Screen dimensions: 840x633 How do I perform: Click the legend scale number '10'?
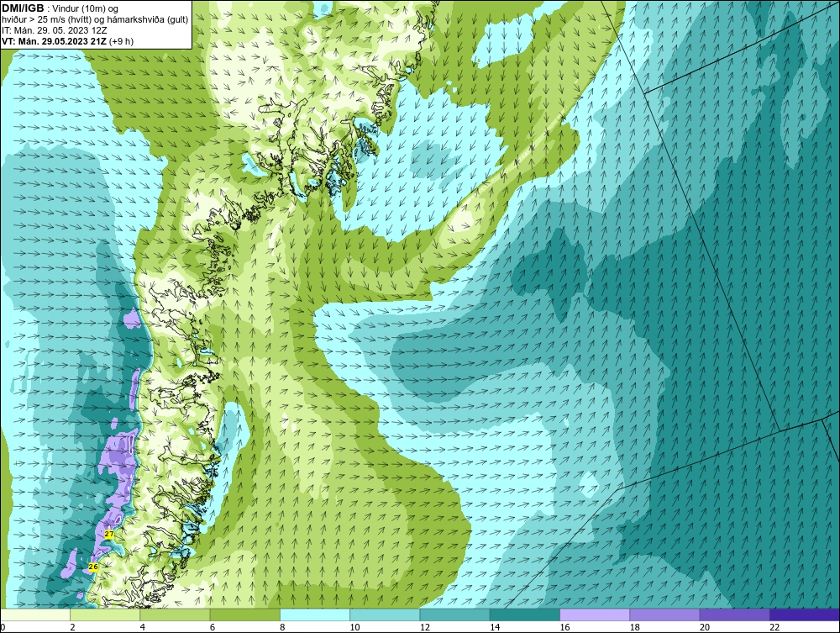[354, 627]
